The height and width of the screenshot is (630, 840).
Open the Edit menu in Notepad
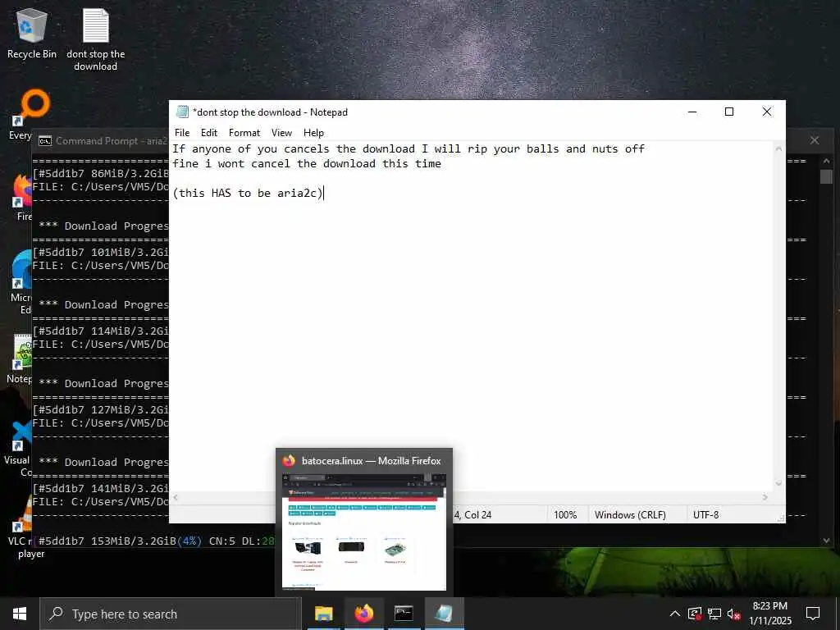coord(209,133)
